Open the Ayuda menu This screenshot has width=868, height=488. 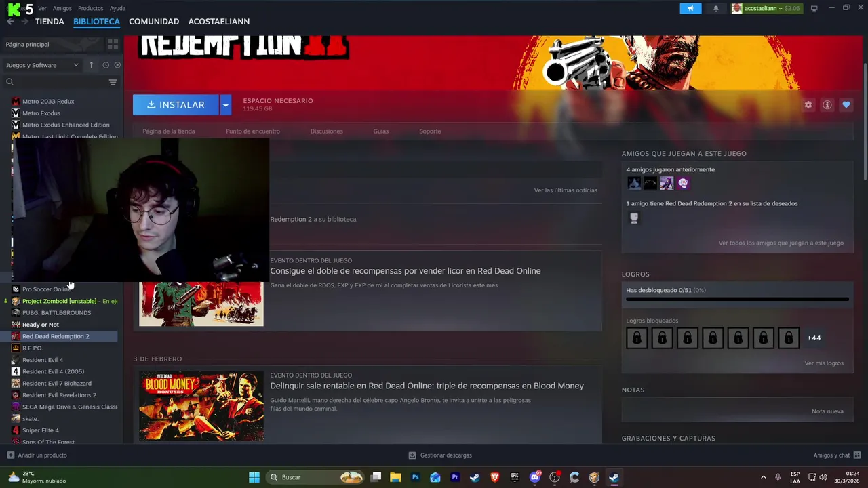click(117, 8)
